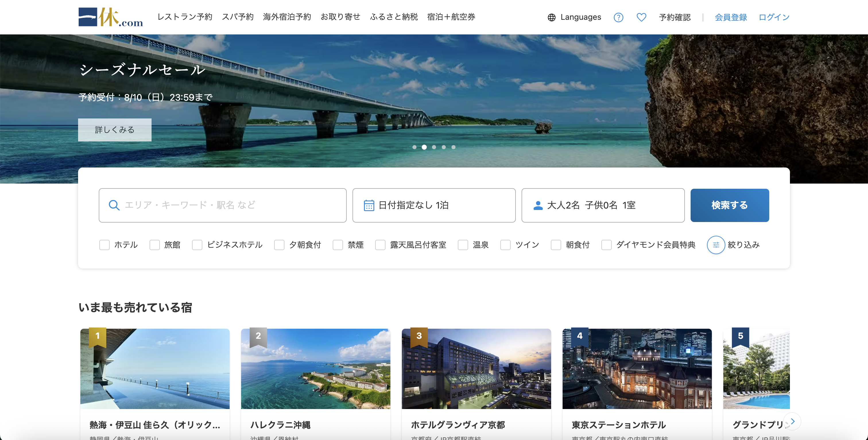The height and width of the screenshot is (440, 868).
Task: Check the 禁煙 filter option
Action: [338, 245]
